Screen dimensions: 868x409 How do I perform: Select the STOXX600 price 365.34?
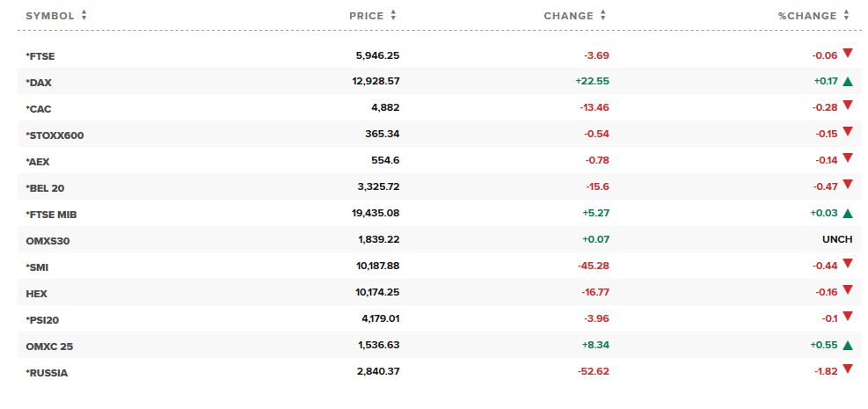click(x=383, y=134)
